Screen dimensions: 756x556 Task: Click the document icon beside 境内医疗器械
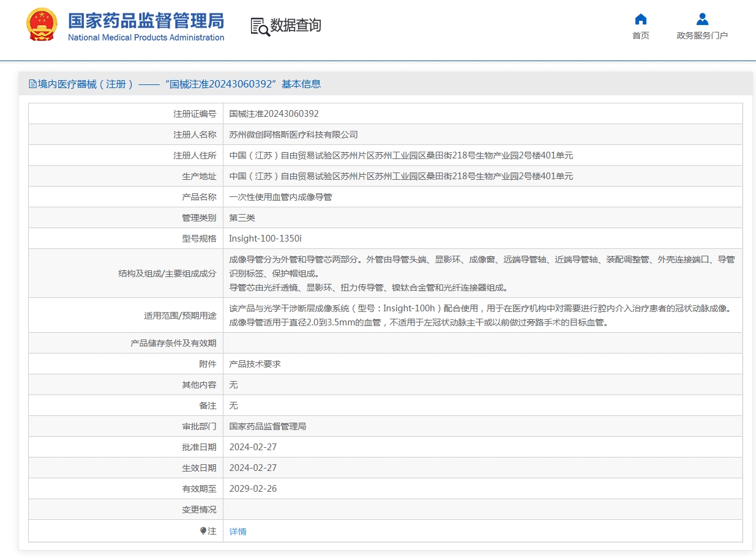[32, 84]
